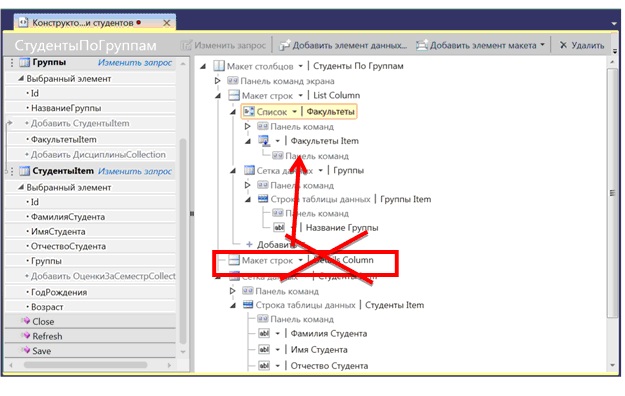The height and width of the screenshot is (396, 625).
Task: Click Название Группы text box icon
Action: [279, 227]
